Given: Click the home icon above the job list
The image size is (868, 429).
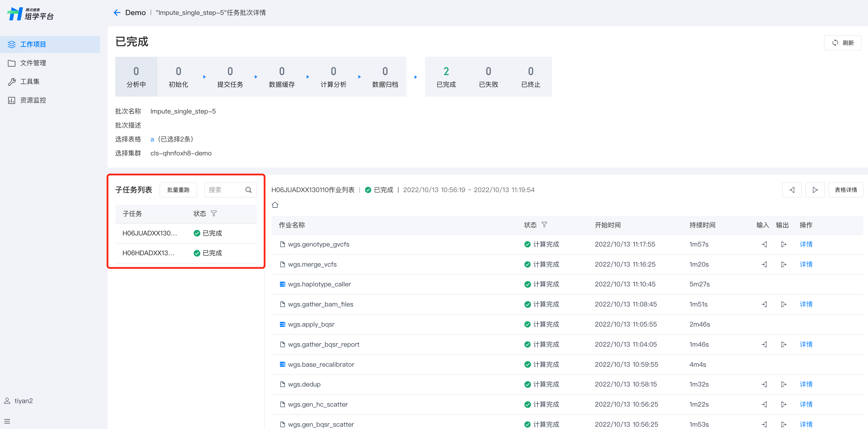Looking at the screenshot, I should (275, 205).
